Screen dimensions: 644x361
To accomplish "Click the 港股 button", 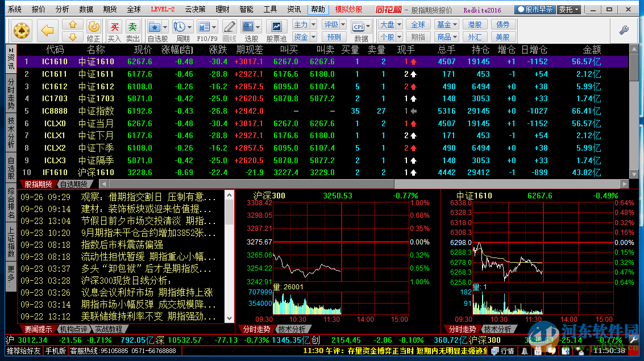I will tap(475, 24).
